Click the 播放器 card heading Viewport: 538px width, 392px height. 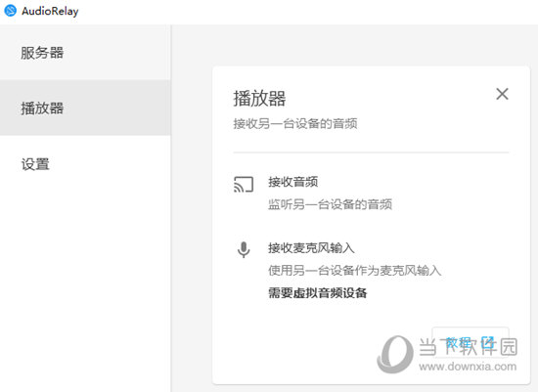[259, 98]
